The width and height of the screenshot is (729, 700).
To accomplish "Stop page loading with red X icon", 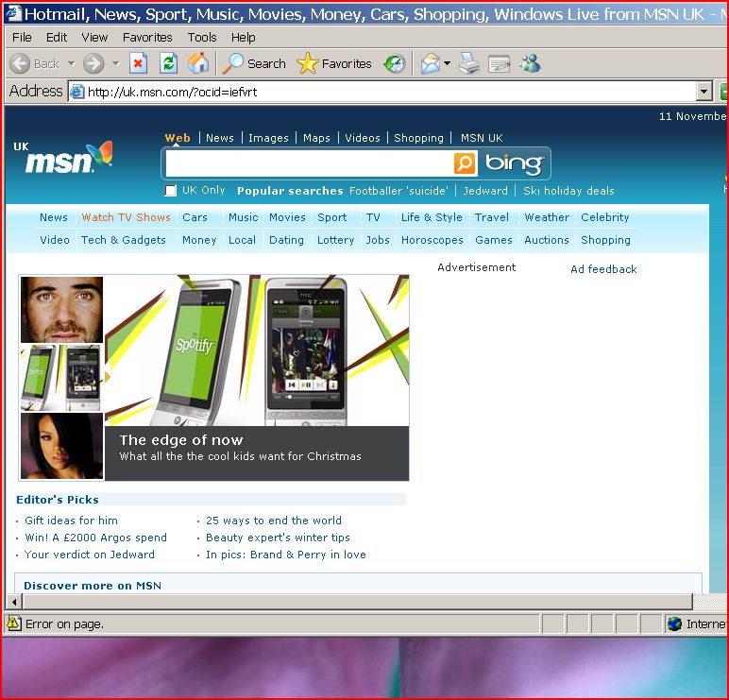I will tap(138, 63).
